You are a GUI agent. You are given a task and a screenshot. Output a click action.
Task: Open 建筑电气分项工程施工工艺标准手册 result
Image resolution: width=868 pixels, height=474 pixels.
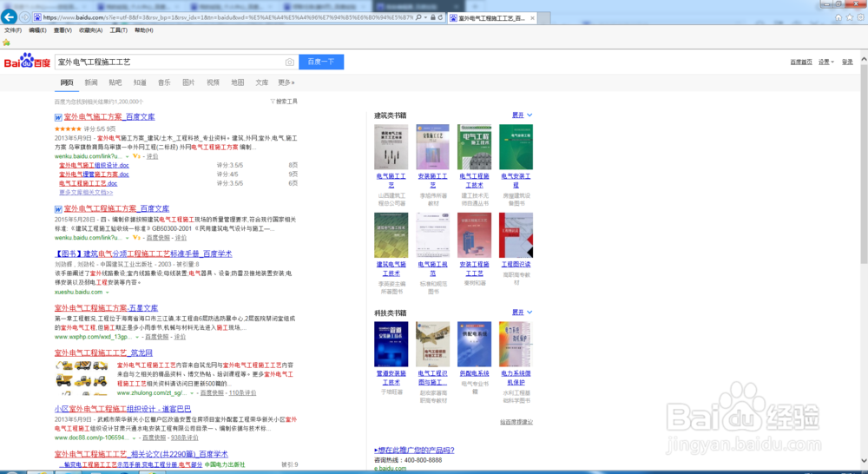pyautogui.click(x=143, y=253)
